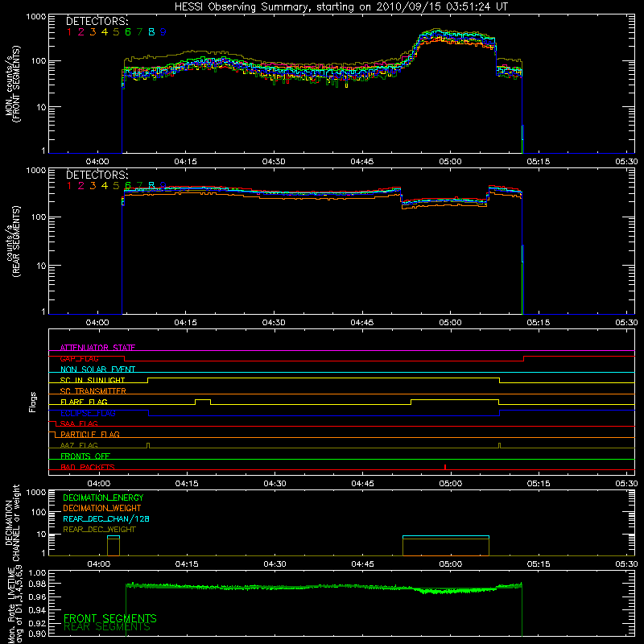Click the NON SOLAR EVENT flag label
Image resolution: width=644 pixels, height=644 pixels.
click(97, 369)
